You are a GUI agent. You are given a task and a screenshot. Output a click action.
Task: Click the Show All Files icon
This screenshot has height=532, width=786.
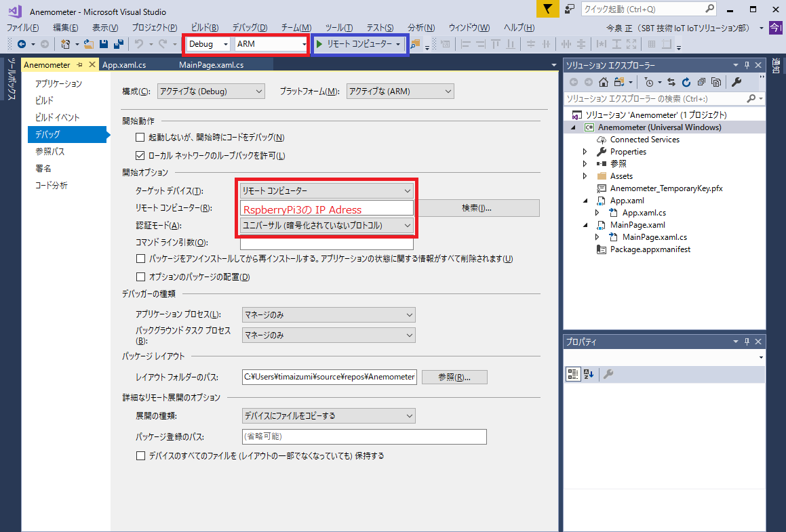(714, 82)
